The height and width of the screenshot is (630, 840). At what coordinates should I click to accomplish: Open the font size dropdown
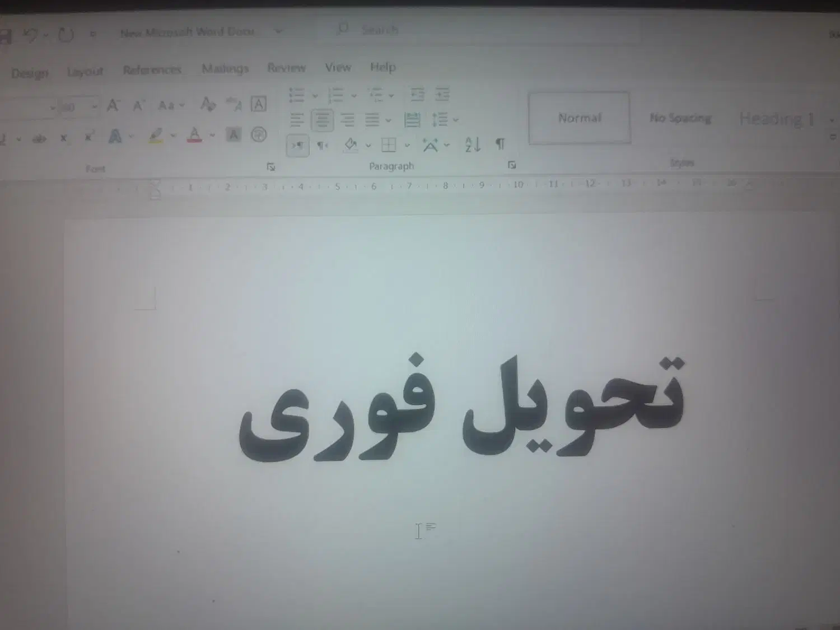pyautogui.click(x=94, y=107)
